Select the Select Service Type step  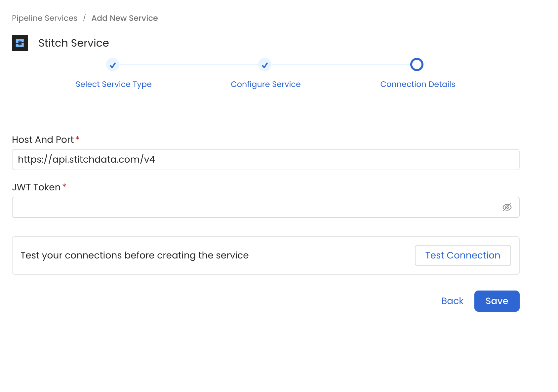tap(113, 84)
